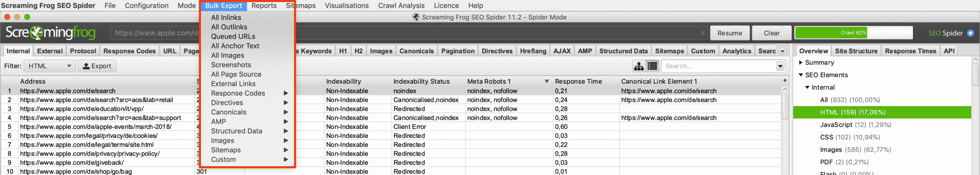The width and height of the screenshot is (980, 175).
Task: Select Images (585) tree item
Action: [855, 150]
